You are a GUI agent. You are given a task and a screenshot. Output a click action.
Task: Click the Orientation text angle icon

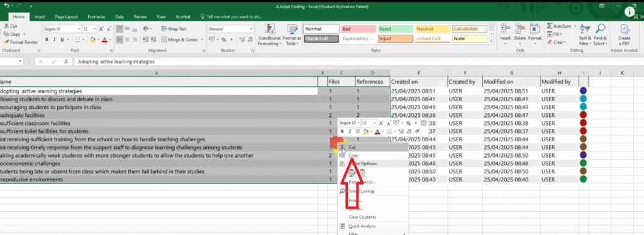point(146,29)
